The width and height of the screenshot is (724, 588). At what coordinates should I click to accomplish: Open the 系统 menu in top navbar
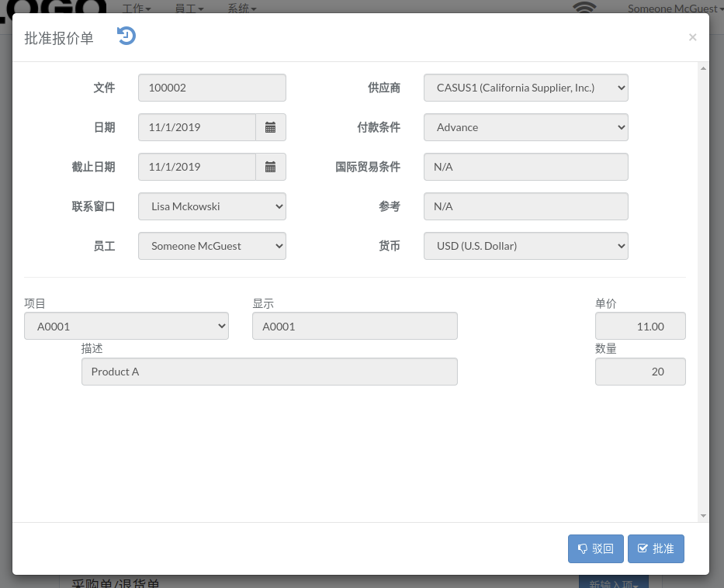pyautogui.click(x=242, y=9)
